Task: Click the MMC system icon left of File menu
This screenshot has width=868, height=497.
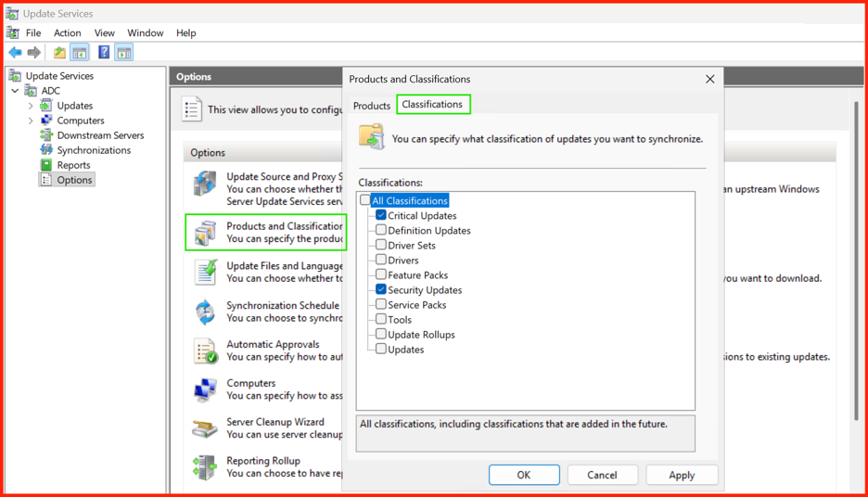Action: click(x=13, y=32)
